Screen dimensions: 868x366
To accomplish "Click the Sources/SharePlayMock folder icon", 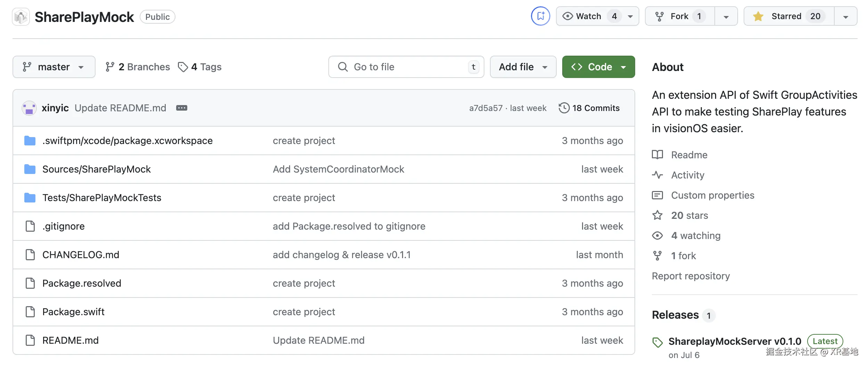I will [x=30, y=169].
